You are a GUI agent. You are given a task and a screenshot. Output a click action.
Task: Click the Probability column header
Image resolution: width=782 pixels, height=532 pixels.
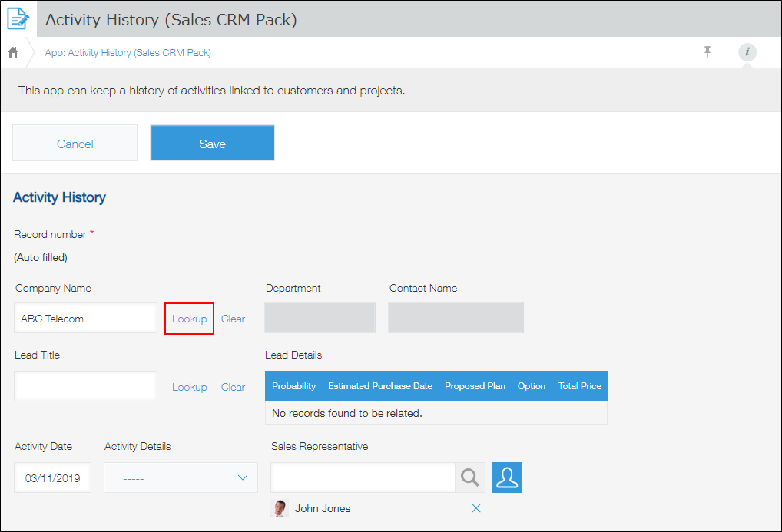293,386
